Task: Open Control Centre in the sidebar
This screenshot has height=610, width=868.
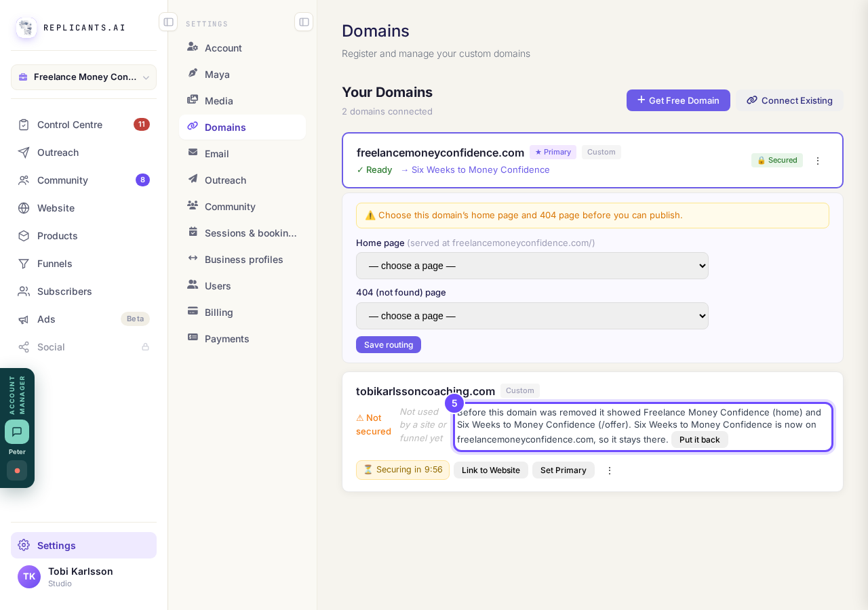Action: (84, 125)
